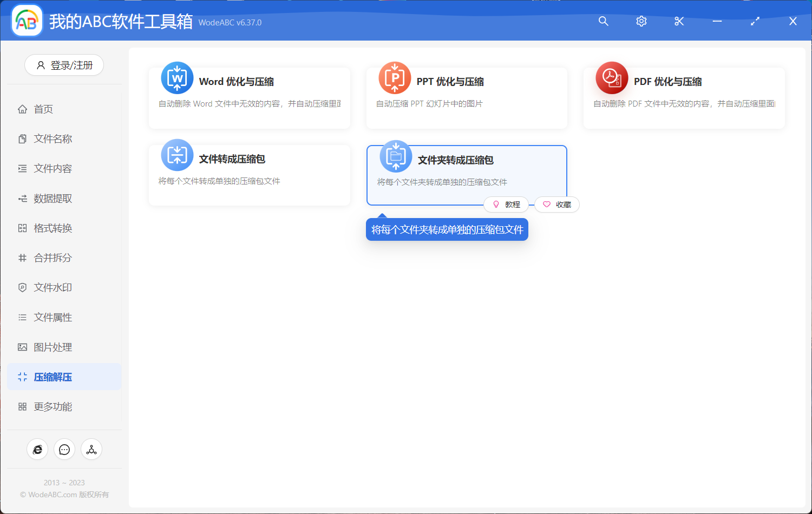This screenshot has width=812, height=514.
Task: Click the 文件转成压缩包 icon
Action: click(177, 155)
